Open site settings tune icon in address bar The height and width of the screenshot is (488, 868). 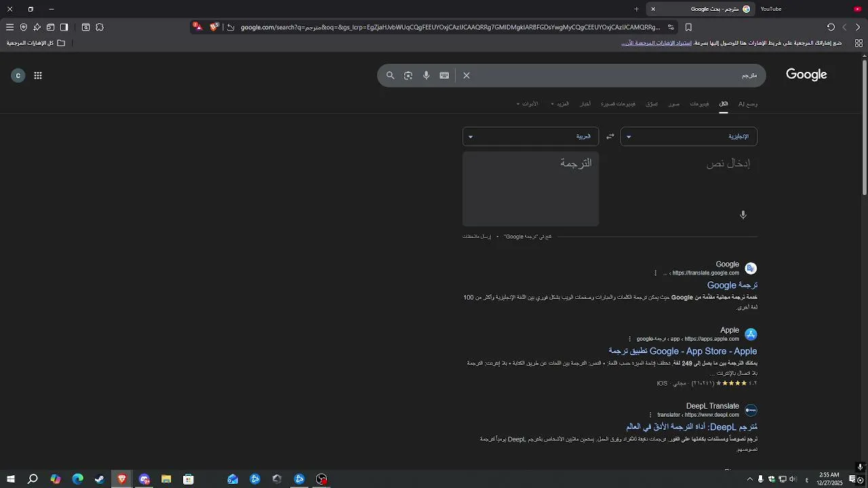point(671,27)
